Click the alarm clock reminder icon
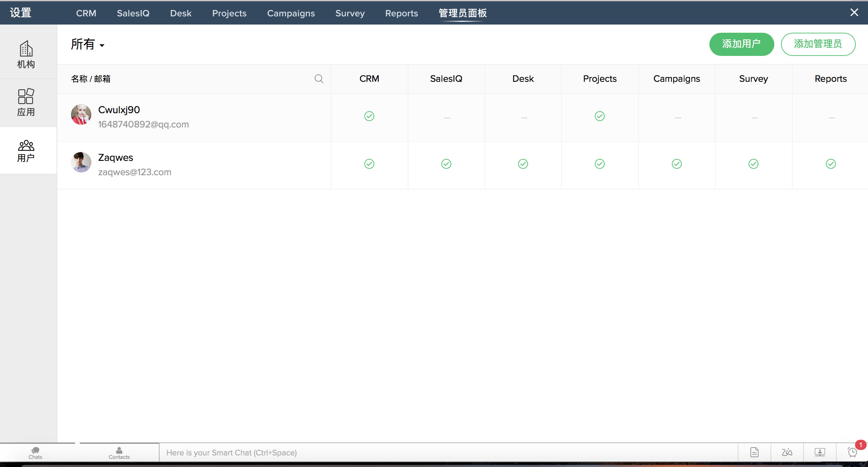868x467 pixels. [x=852, y=452]
